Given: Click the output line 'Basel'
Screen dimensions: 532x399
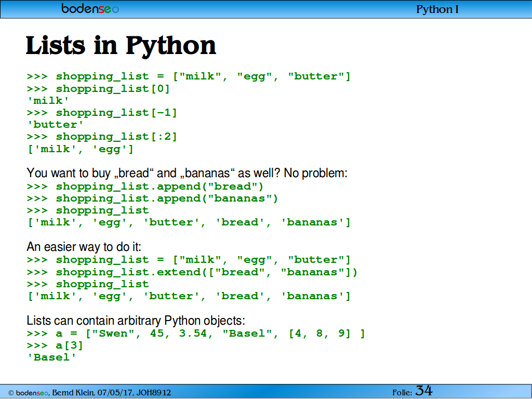Looking at the screenshot, I should 51,357.
